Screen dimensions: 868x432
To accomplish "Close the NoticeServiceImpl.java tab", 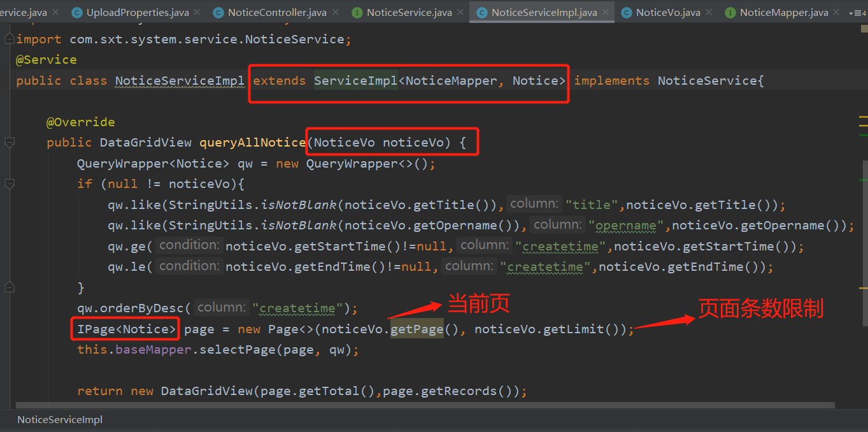I will pyautogui.click(x=605, y=12).
